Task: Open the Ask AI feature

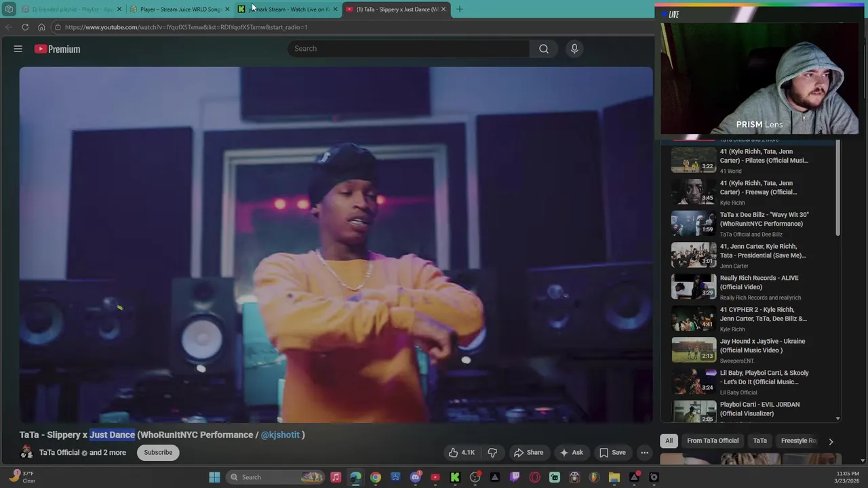Action: (571, 452)
